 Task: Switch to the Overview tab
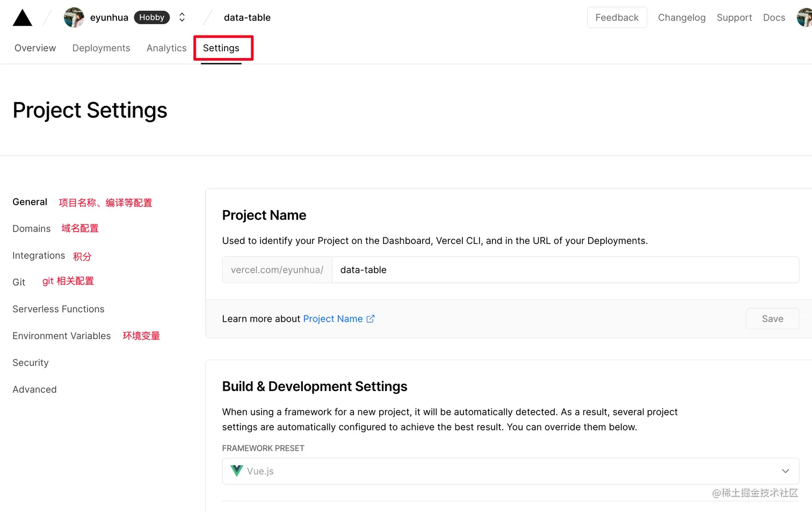coord(35,48)
